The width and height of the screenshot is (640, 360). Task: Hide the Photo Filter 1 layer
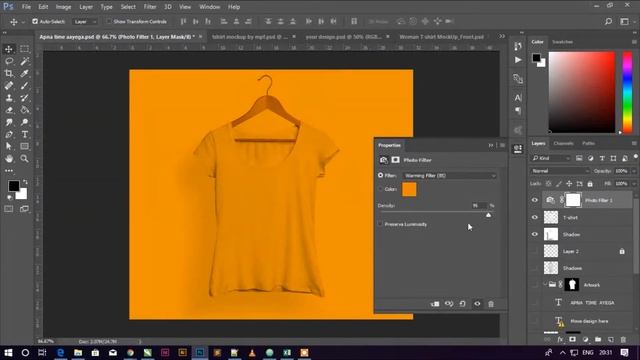[535, 200]
